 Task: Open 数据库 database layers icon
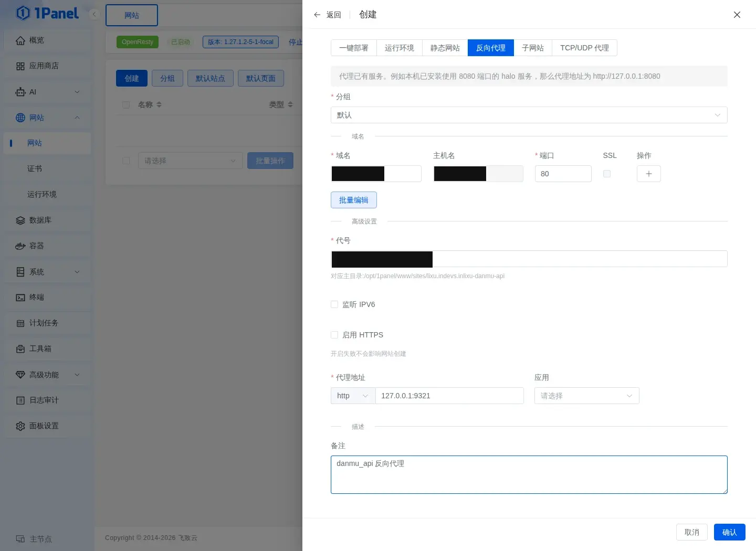[20, 220]
